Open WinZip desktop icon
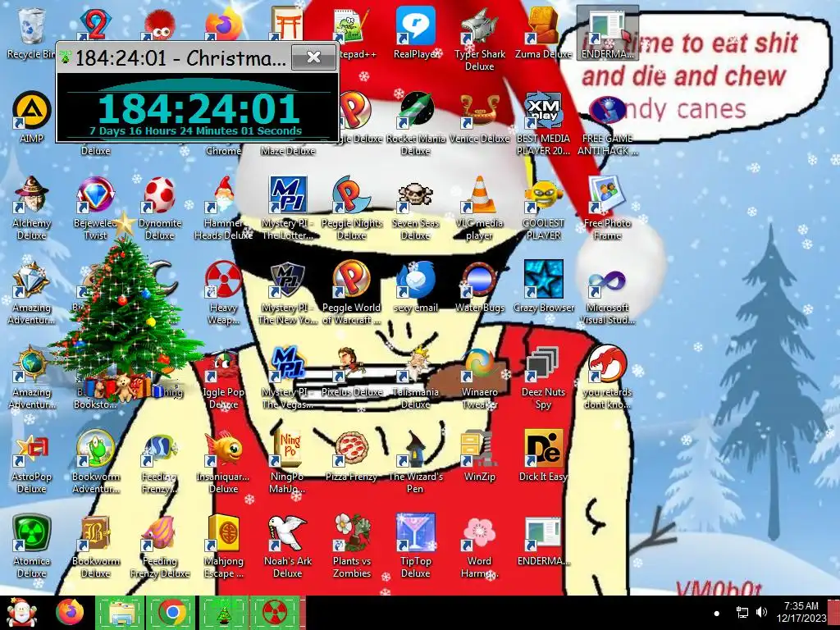 pyautogui.click(x=479, y=456)
